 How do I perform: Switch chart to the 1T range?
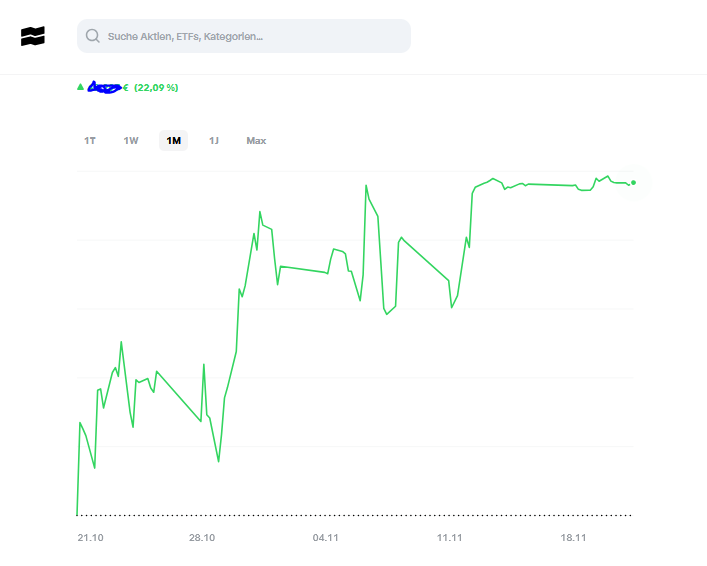coord(90,141)
